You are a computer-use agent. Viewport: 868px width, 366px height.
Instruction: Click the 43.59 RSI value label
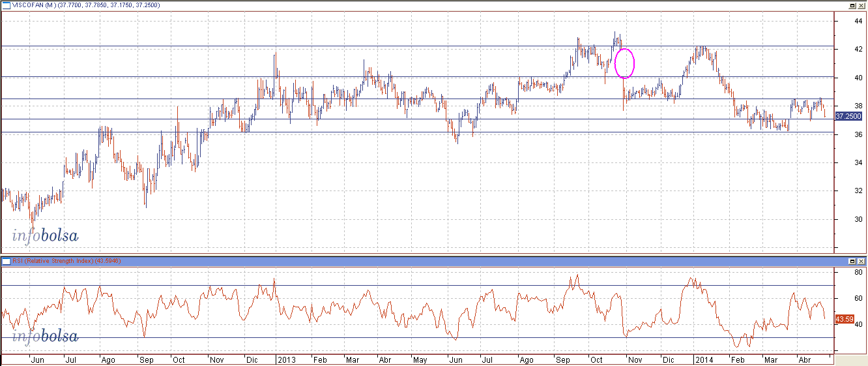tap(845, 319)
